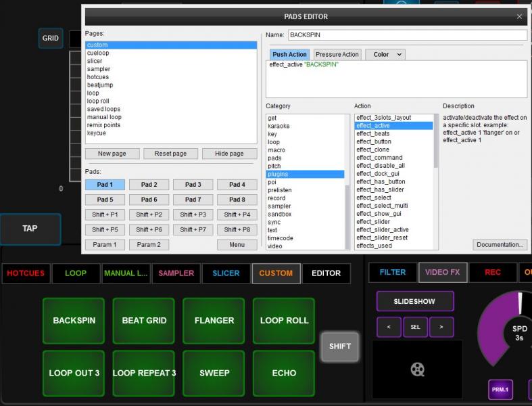This screenshot has height=406, width=532.
Task: Choose the effect_slider_reset action
Action: point(394,238)
